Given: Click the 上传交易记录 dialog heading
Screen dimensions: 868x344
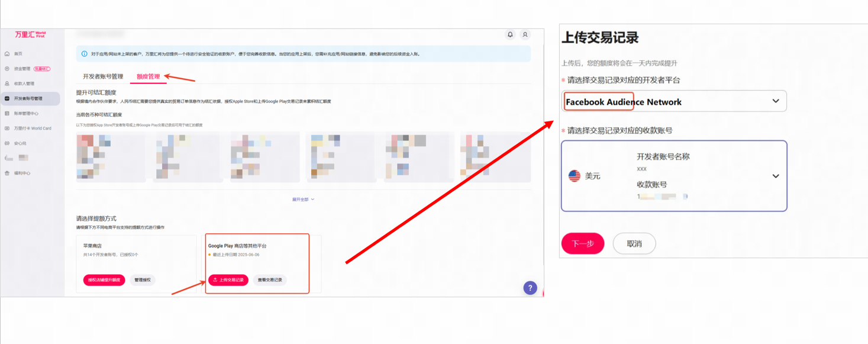Looking at the screenshot, I should click(600, 38).
